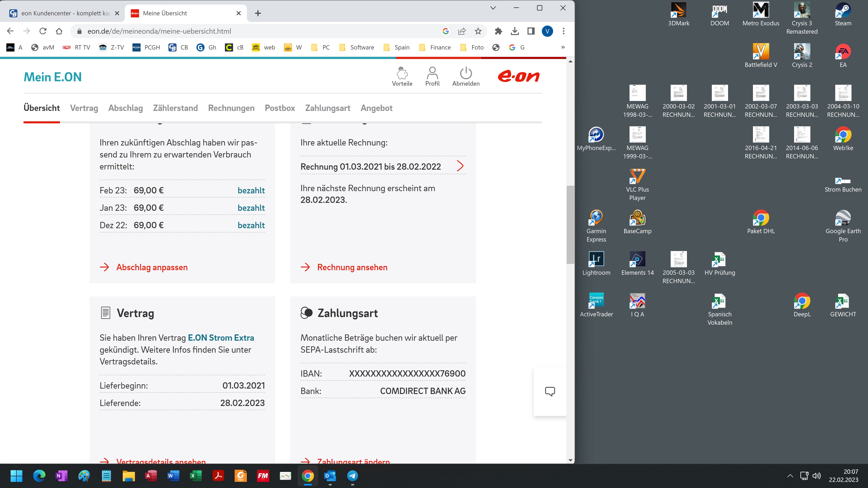Screen dimensions: 868x488
Task: Open Chrome extensions puzzle icon
Action: click(498, 31)
